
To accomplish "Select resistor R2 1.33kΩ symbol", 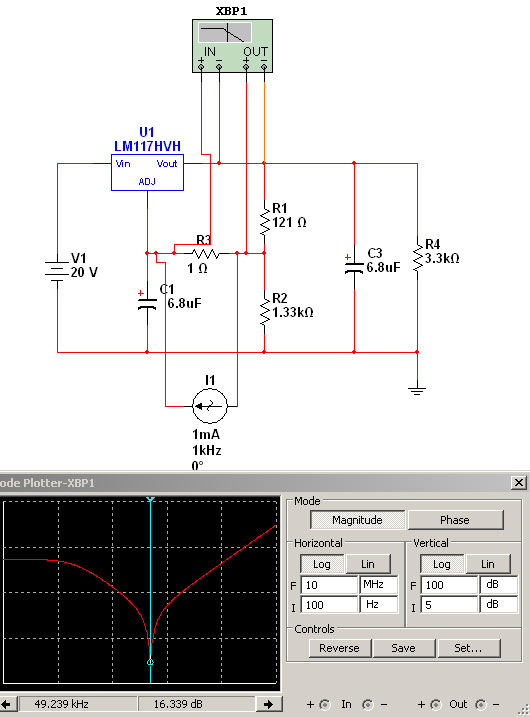I will click(264, 311).
